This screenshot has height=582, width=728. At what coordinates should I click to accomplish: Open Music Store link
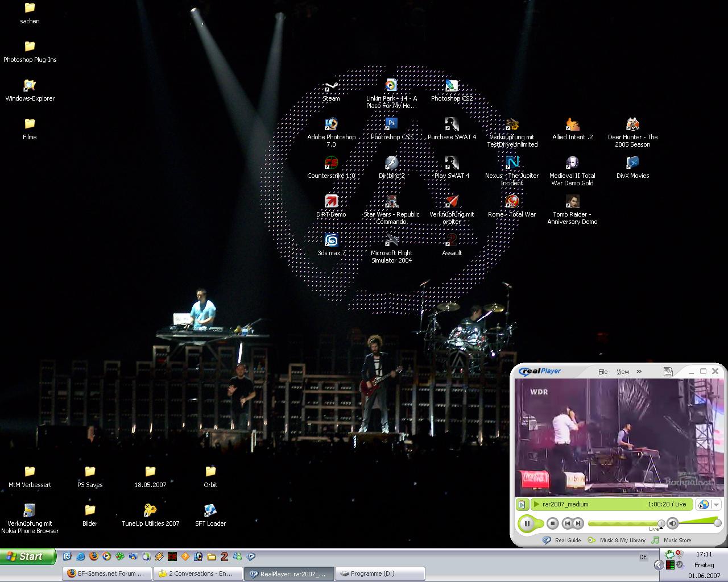coord(671,541)
